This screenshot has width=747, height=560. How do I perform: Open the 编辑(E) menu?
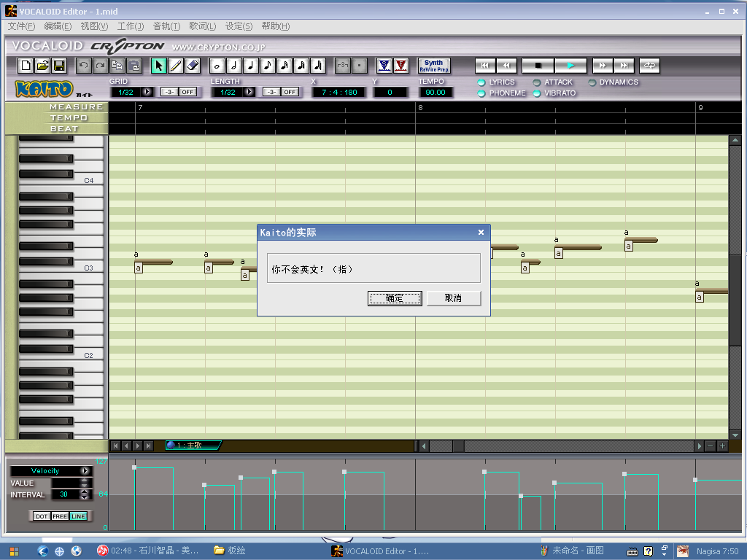58,26
